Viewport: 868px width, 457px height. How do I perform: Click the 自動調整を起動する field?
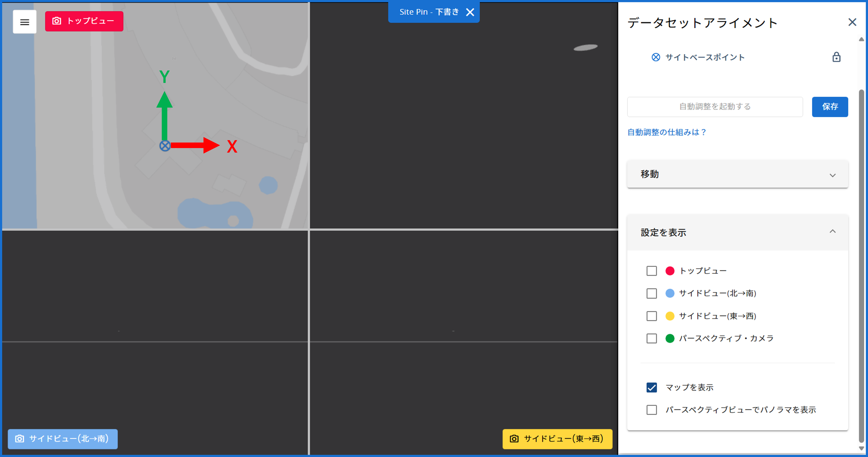pos(715,107)
